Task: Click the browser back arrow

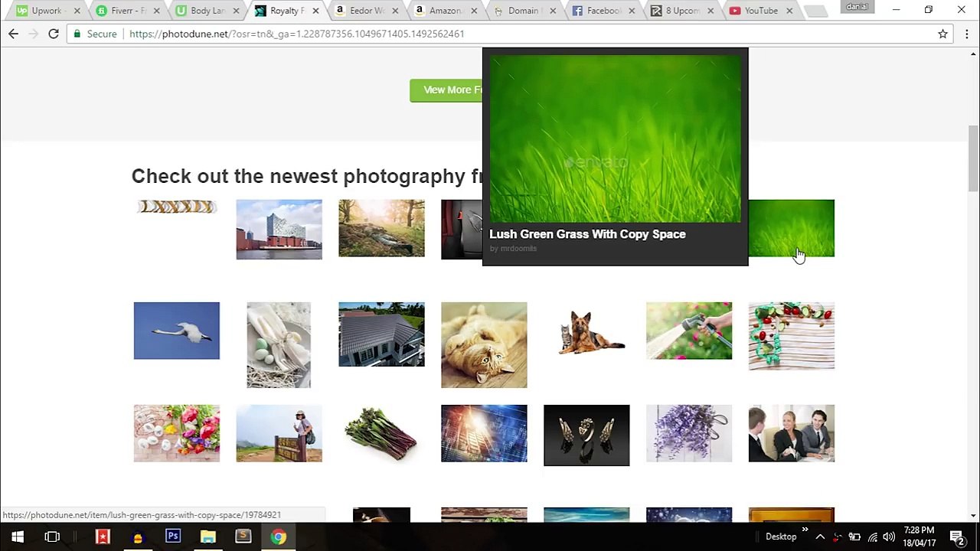Action: [x=13, y=34]
